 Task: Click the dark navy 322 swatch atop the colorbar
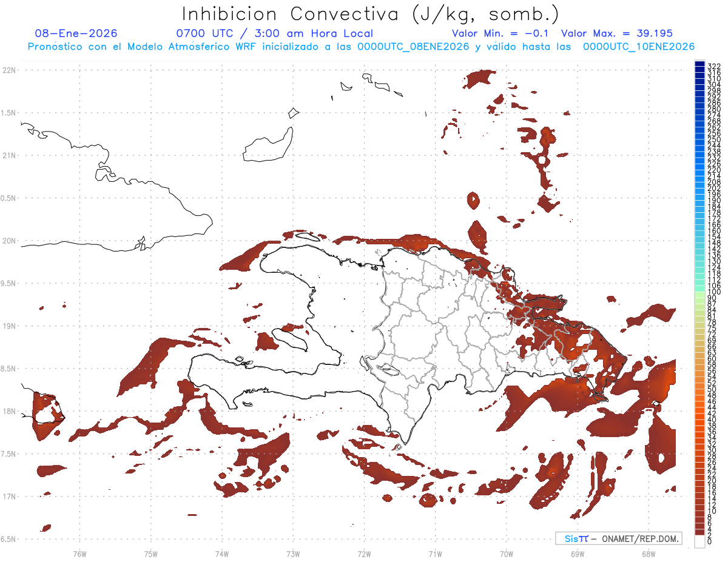[x=699, y=64]
